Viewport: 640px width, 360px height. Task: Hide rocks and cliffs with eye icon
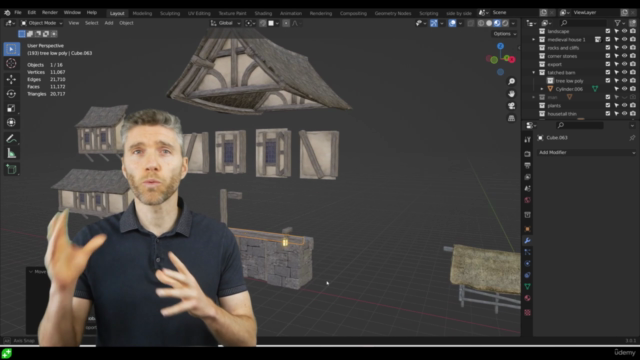tap(624, 48)
